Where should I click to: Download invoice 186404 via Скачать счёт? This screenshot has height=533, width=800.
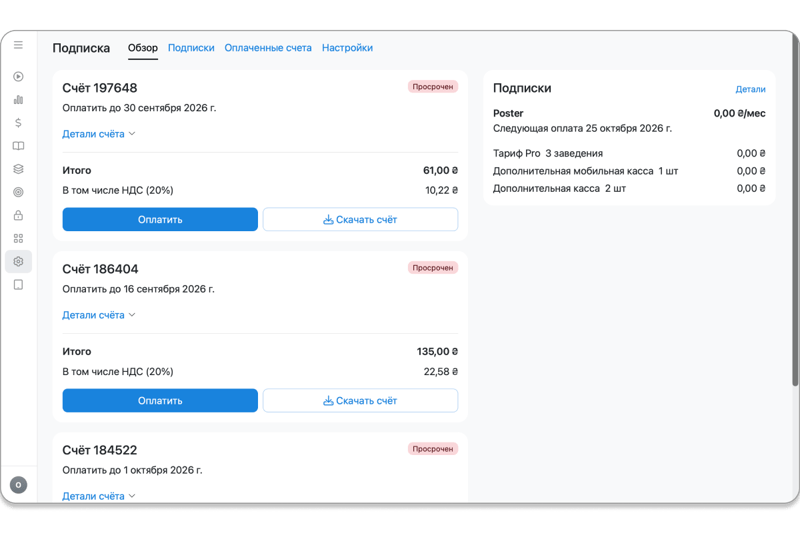360,401
